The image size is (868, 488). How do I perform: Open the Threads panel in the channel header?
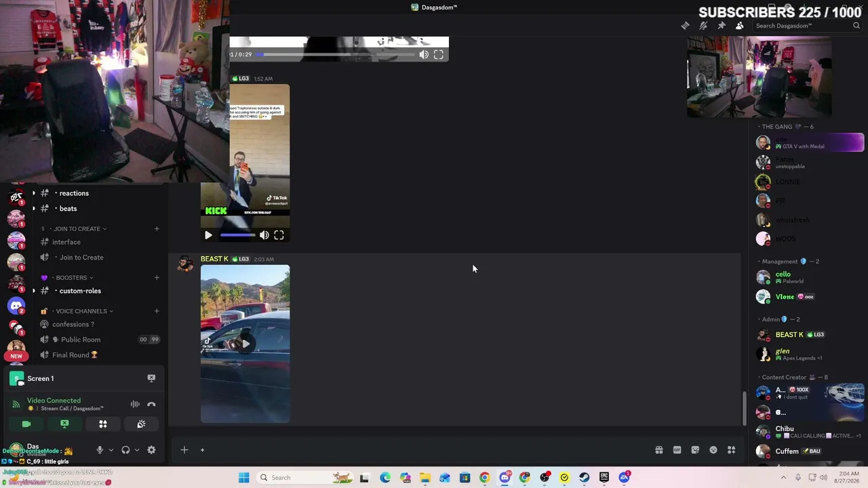(686, 26)
